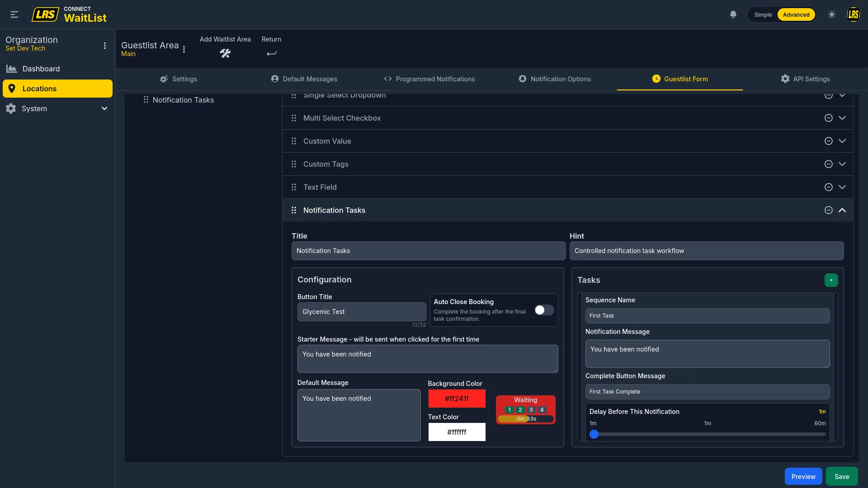This screenshot has width=868, height=488.
Task: Remove Custom Tags with minus icon
Action: [x=828, y=164]
